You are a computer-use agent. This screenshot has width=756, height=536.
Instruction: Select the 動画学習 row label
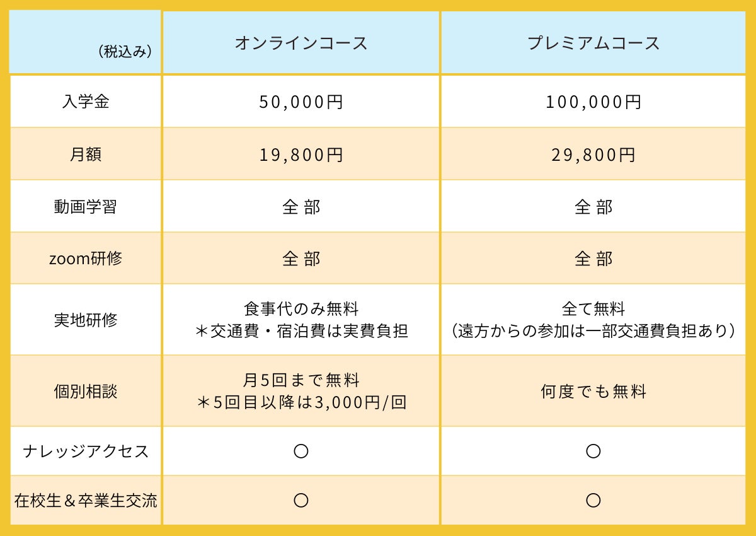86,207
